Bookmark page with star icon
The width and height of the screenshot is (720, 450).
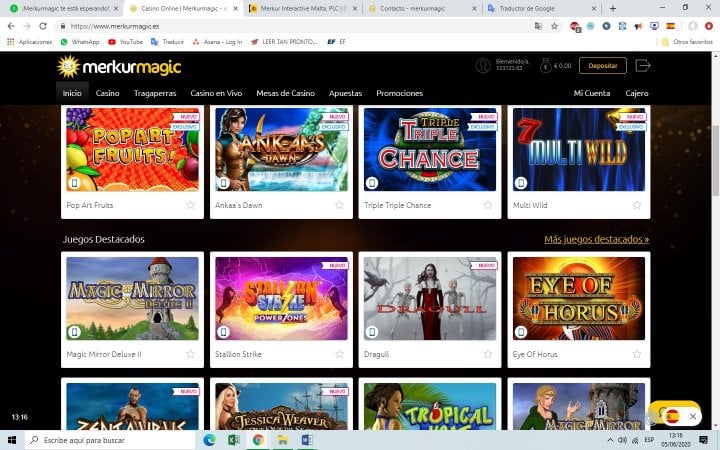click(x=555, y=26)
